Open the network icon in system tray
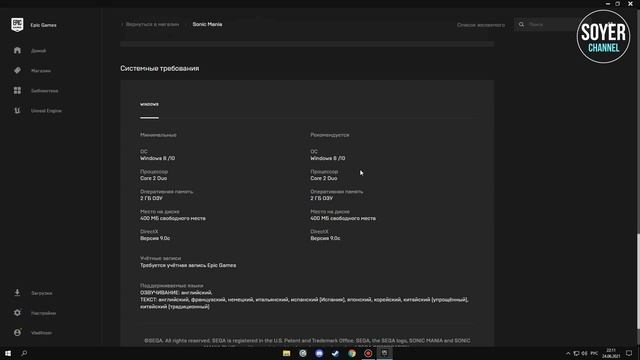Screen dimensions: 640x360 [x=576, y=353]
